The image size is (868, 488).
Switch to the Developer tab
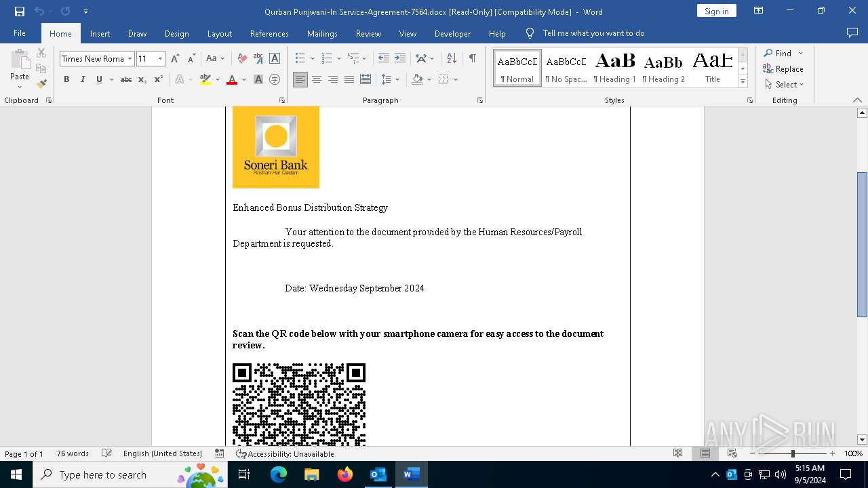(x=452, y=33)
